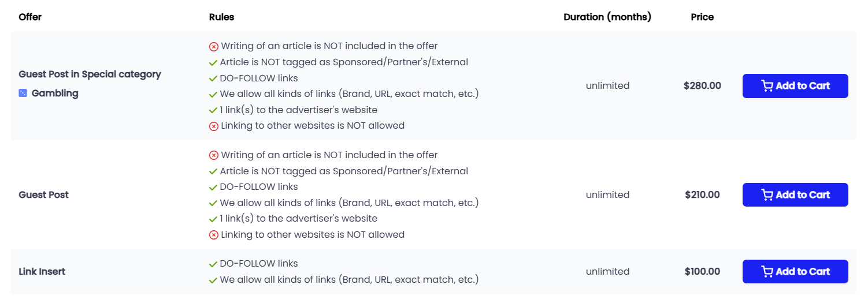Click the Gambling category label

point(55,93)
